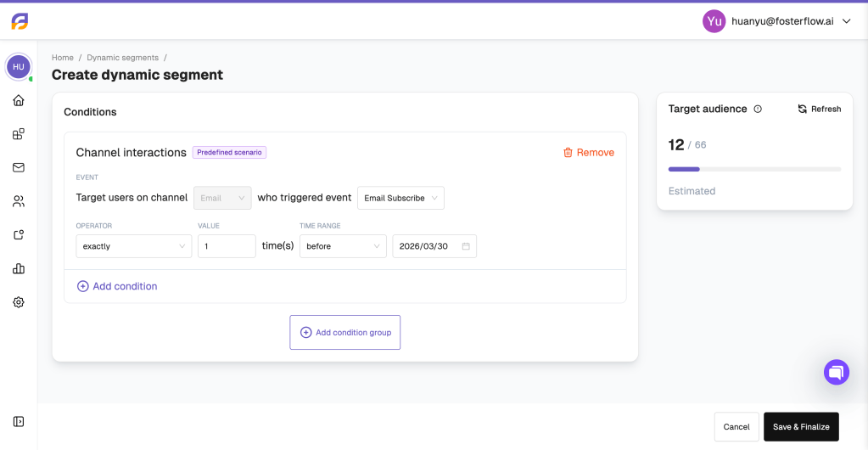Click the Remove condition button
The height and width of the screenshot is (450, 868).
coord(589,152)
